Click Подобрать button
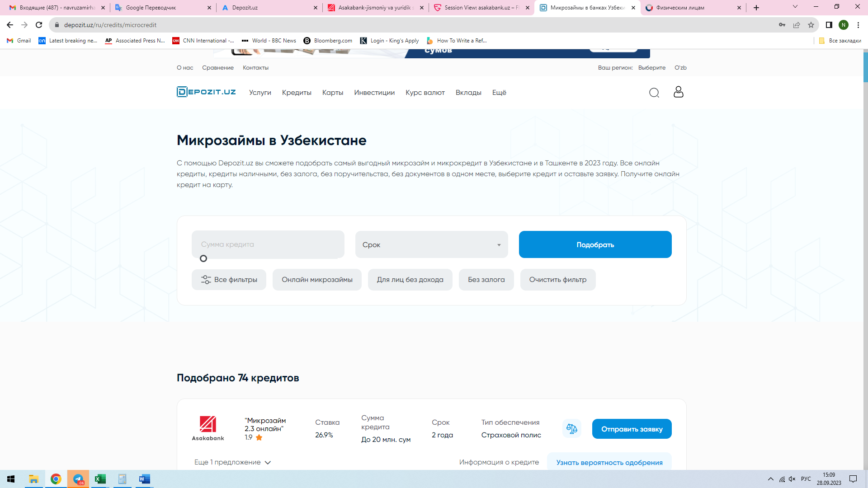Image resolution: width=868 pixels, height=488 pixels. click(x=595, y=244)
